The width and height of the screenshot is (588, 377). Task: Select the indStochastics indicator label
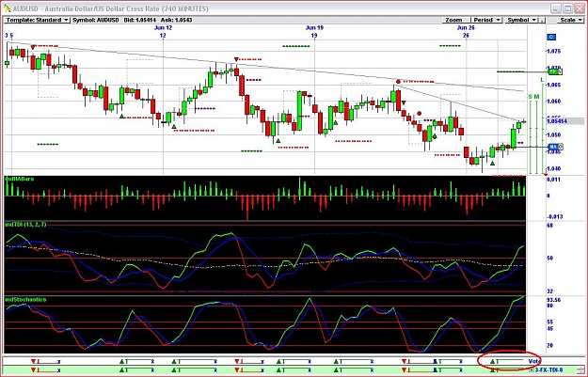tap(25, 299)
